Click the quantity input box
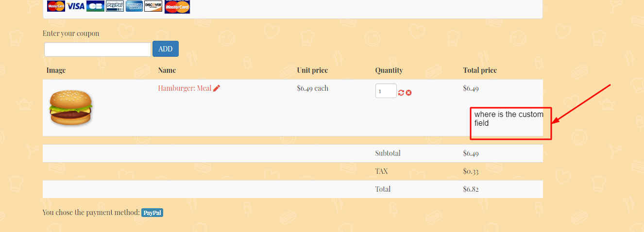 386,91
